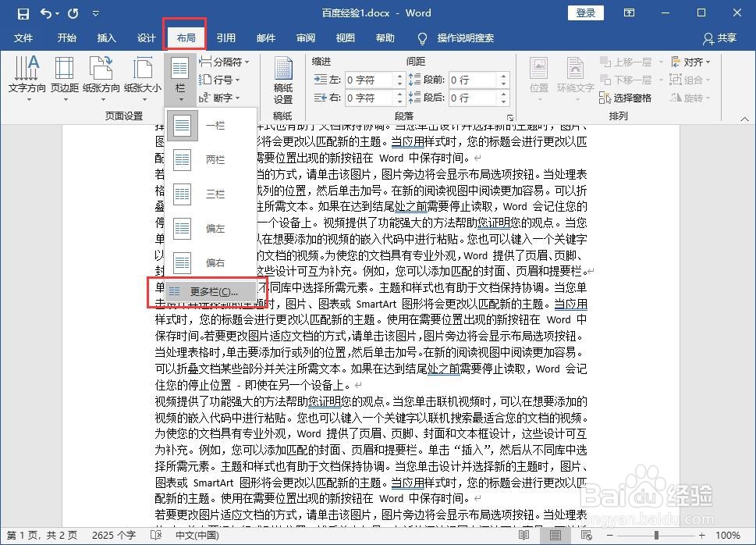Switch to the 开始 (Home) tab

[x=66, y=38]
